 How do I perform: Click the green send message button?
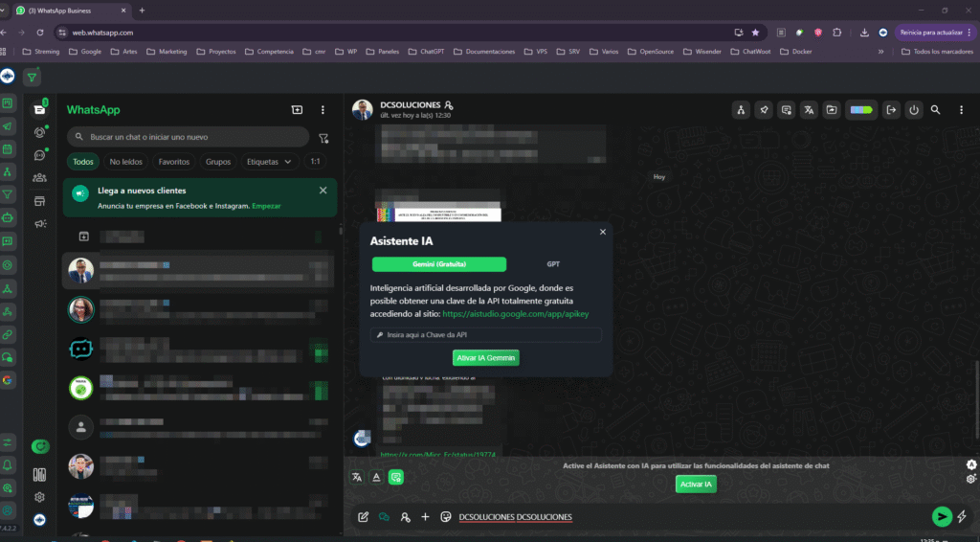[942, 517]
